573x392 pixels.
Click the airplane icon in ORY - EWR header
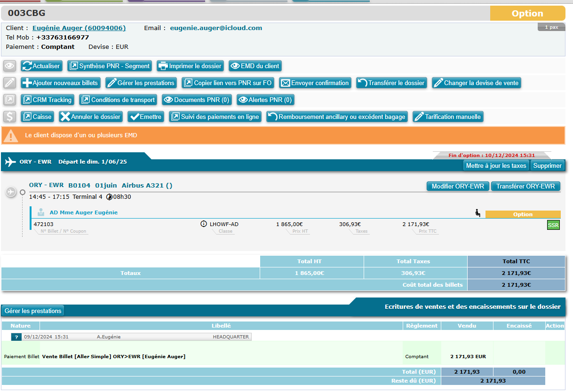(10, 162)
